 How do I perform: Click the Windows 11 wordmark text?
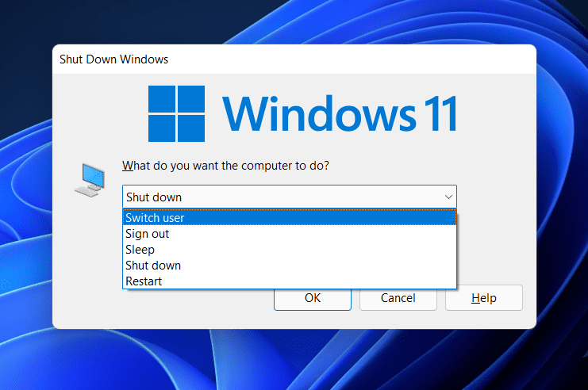click(x=340, y=113)
